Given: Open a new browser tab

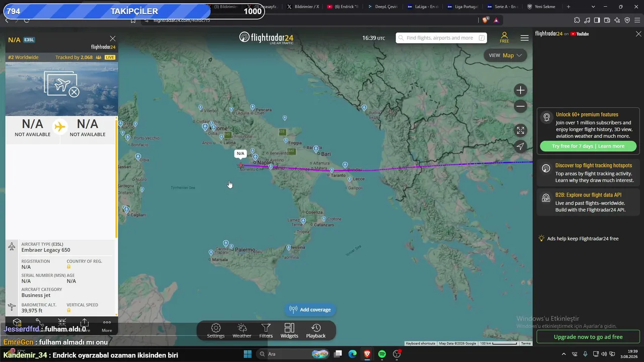Looking at the screenshot, I should [569, 7].
